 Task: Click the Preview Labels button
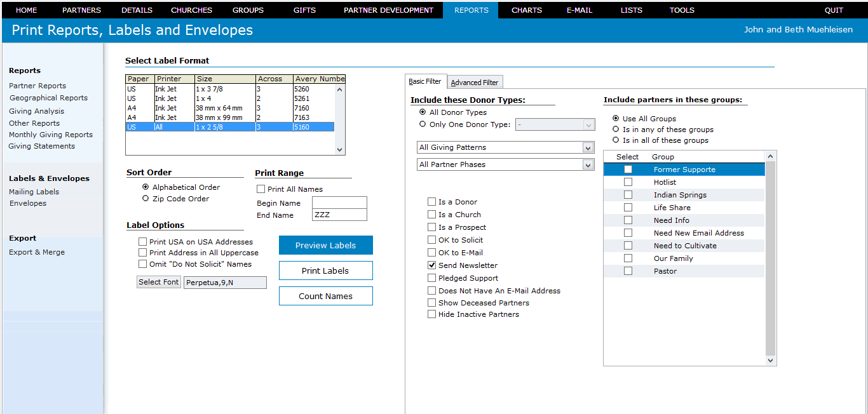[326, 245]
